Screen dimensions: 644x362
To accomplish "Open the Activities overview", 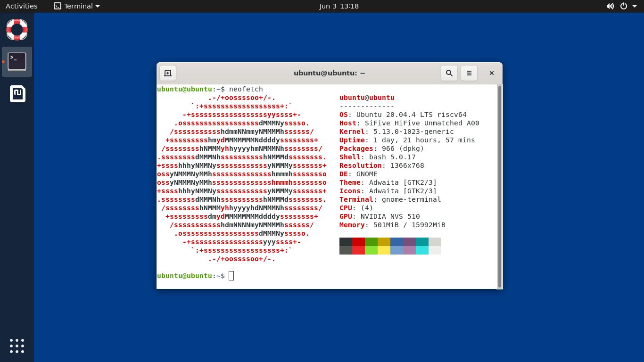I will coord(21,6).
